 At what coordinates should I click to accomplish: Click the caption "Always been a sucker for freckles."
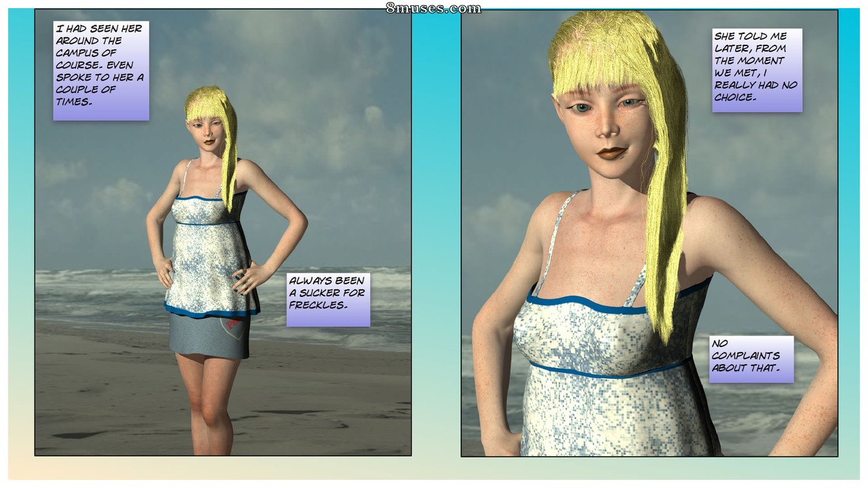coord(328,300)
